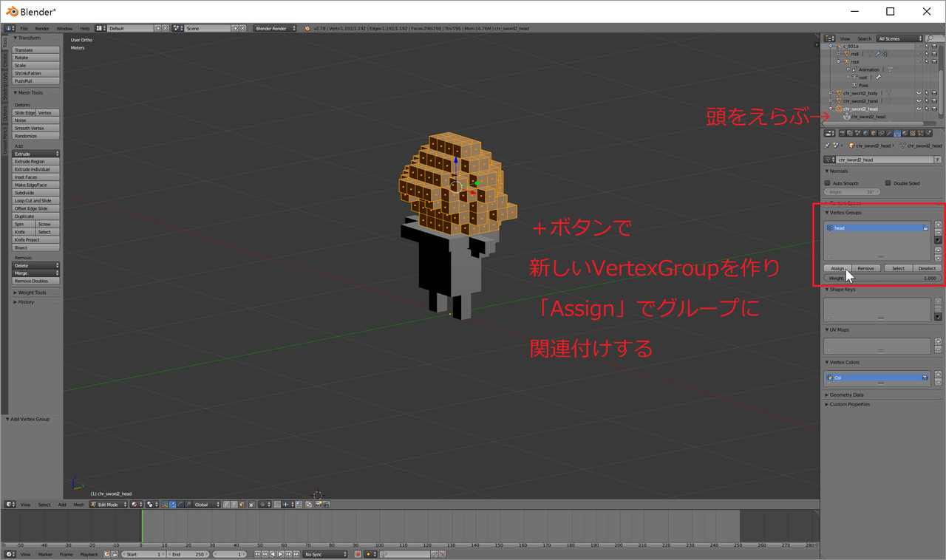The width and height of the screenshot is (946, 560).
Task: Click the add UV map plus button
Action: click(939, 342)
